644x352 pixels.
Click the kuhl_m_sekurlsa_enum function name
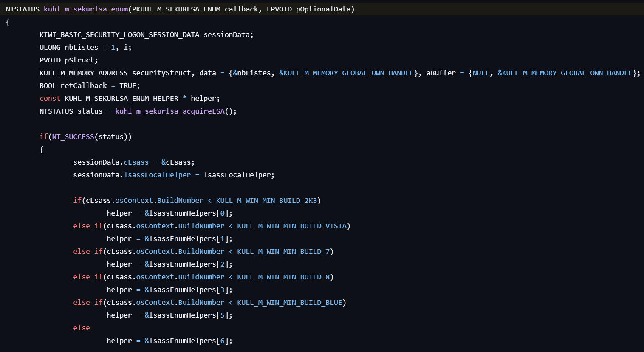point(86,9)
